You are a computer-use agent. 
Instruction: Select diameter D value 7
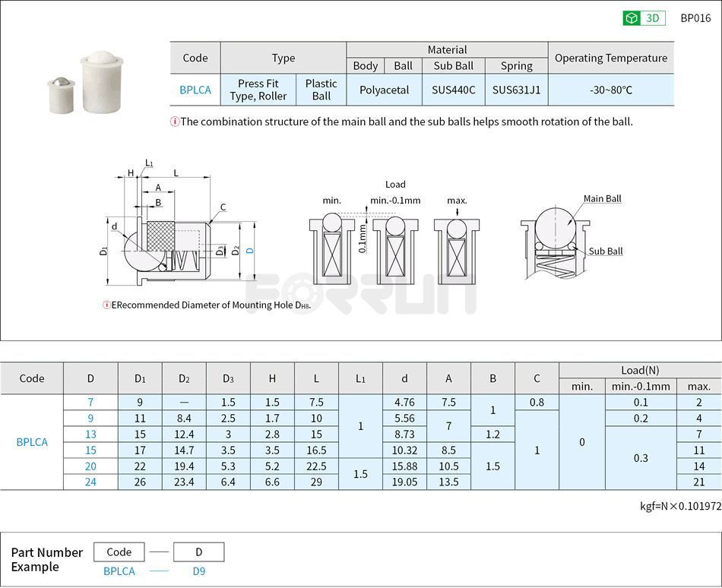pyautogui.click(x=91, y=403)
